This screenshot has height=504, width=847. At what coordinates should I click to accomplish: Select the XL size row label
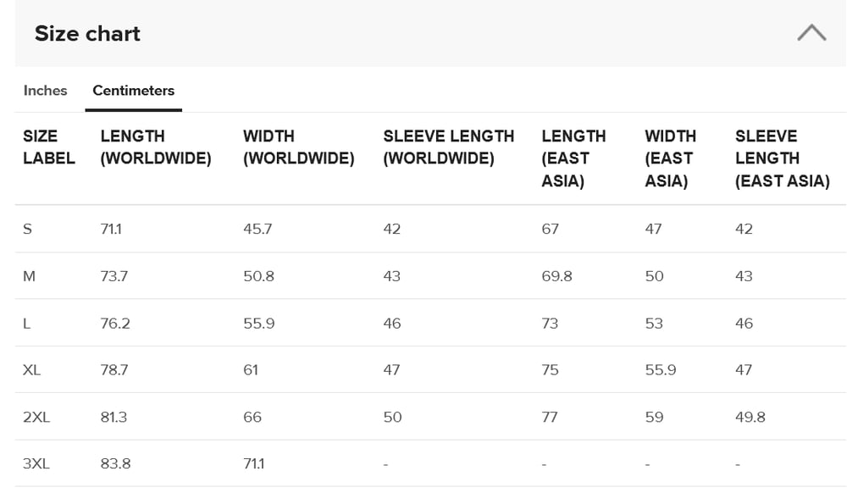point(31,370)
